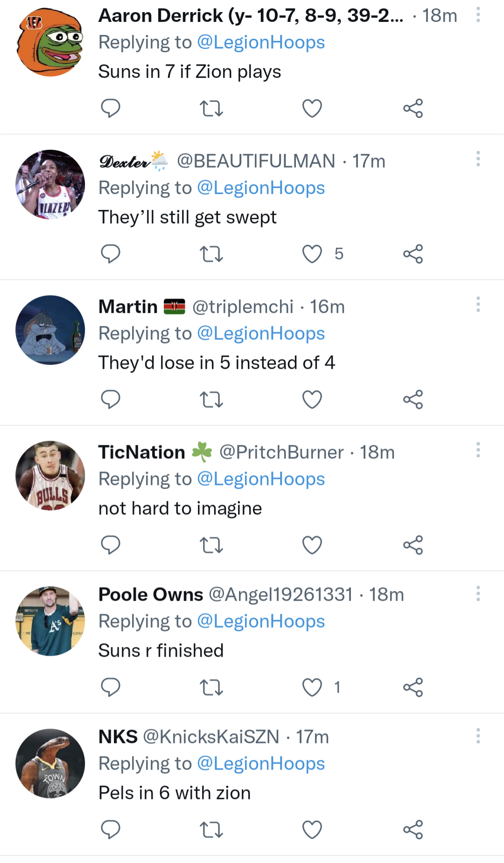
Task: Share Aaron Derrick's tweet
Action: (413, 108)
